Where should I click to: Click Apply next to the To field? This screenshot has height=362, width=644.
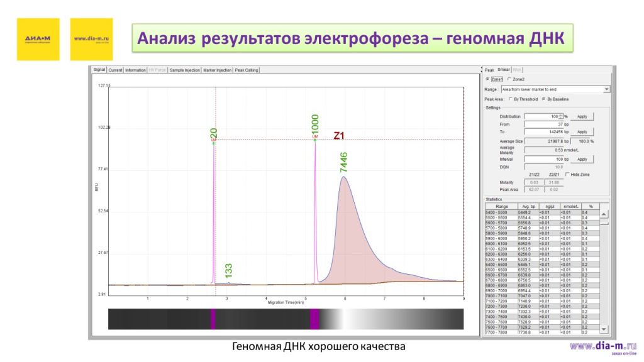click(x=582, y=132)
